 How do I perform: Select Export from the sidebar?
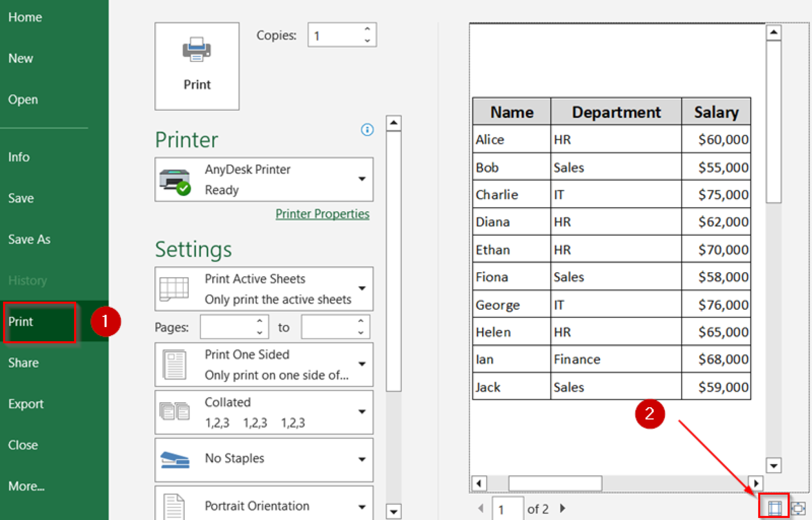[x=25, y=404]
